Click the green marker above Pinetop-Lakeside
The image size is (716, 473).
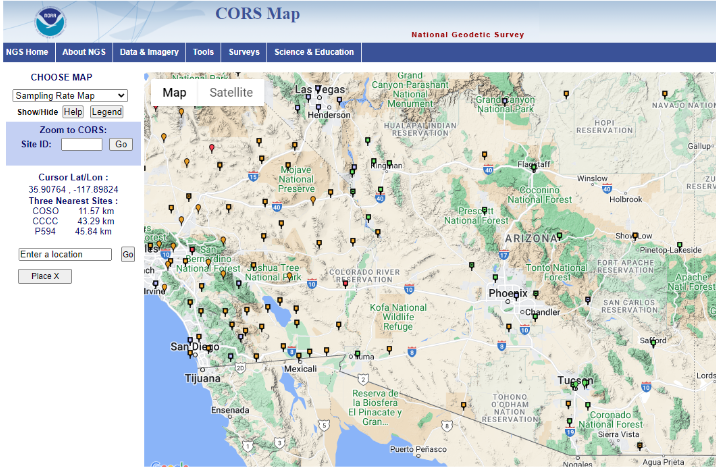[679, 246]
